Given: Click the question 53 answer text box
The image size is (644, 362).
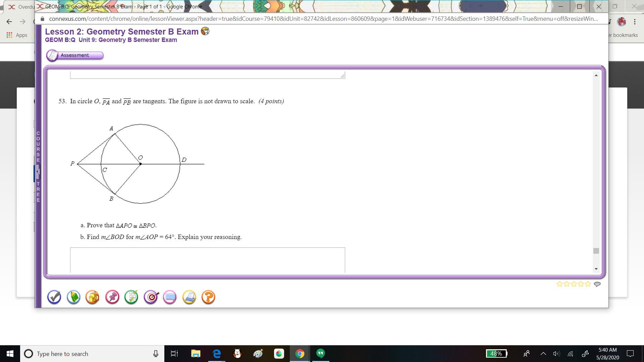Looking at the screenshot, I should coord(207,260).
